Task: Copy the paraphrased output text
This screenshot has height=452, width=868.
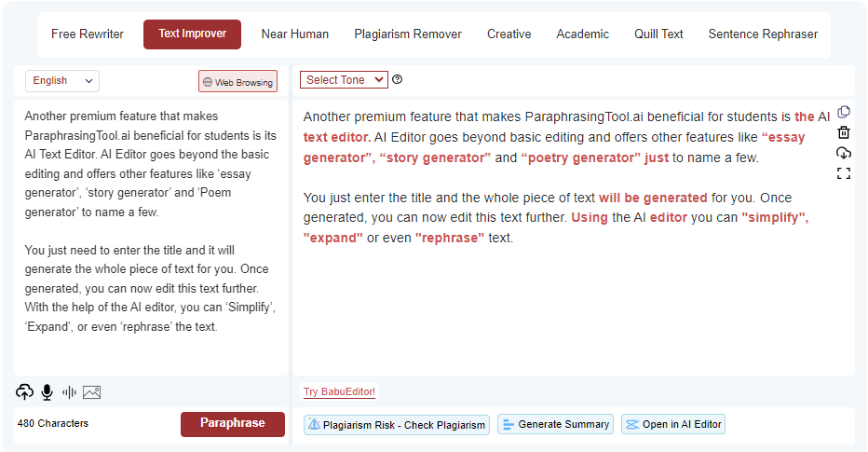Action: tap(844, 112)
